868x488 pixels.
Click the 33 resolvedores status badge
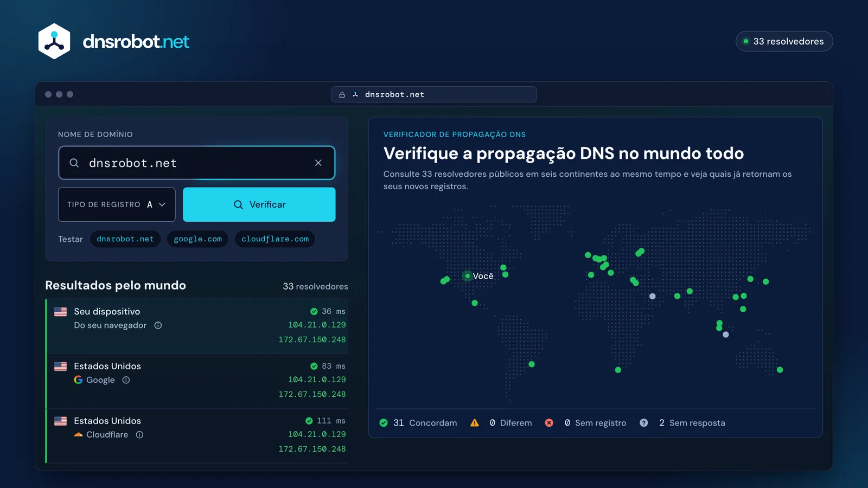click(784, 41)
